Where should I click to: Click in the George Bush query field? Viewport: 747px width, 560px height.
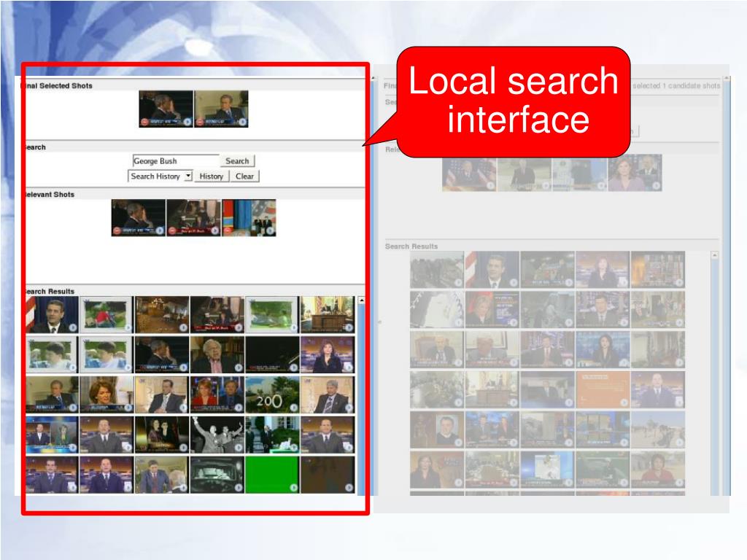click(x=176, y=161)
